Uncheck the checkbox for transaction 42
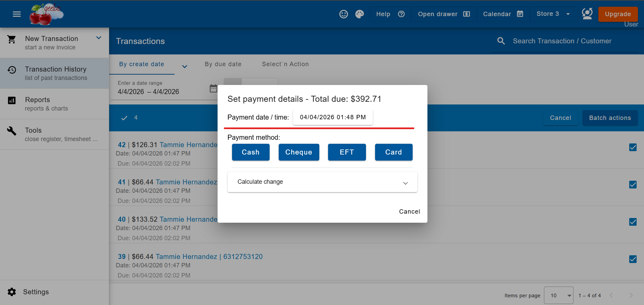This screenshot has width=644, height=305. click(633, 147)
